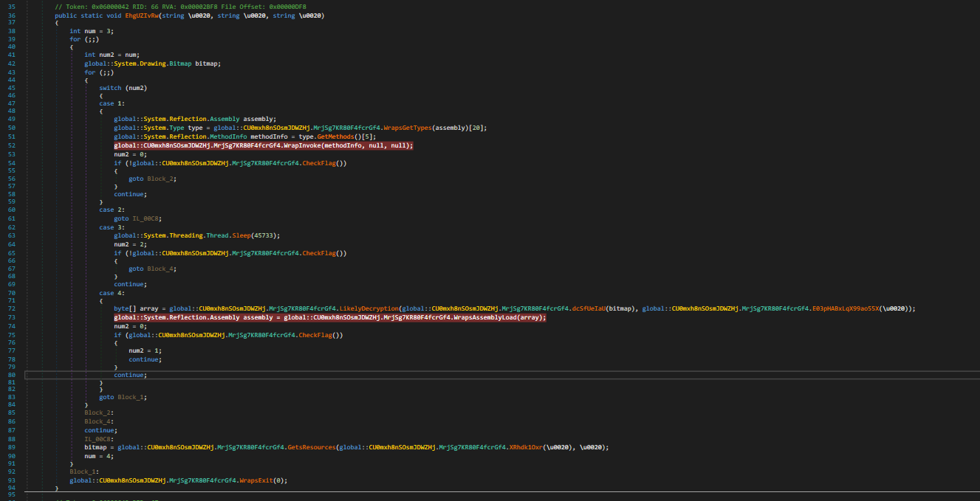
Task: Select the highlighted WrapInvoke breakpoint statement
Action: click(263, 145)
